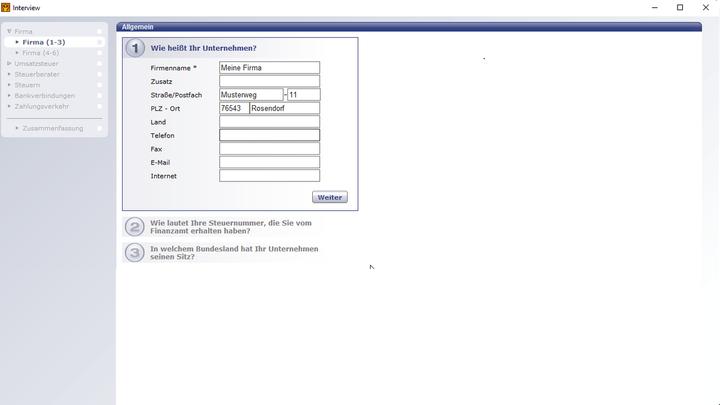The image size is (720, 405).
Task: Open the Steuern section
Action: 27,85
